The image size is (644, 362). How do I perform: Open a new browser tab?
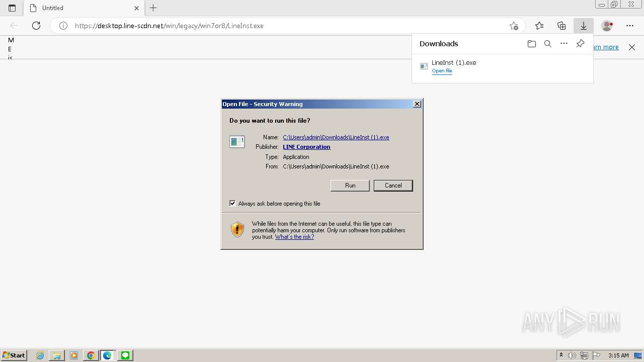153,8
